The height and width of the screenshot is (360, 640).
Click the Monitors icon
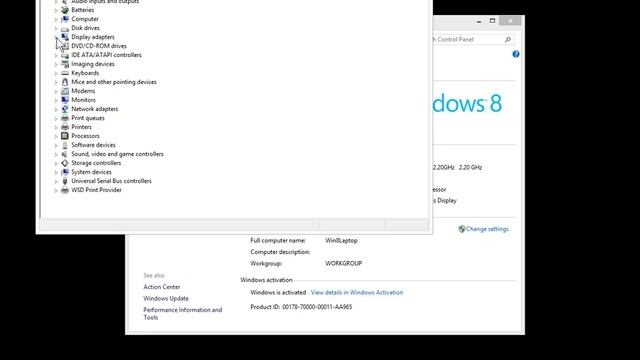[64, 100]
